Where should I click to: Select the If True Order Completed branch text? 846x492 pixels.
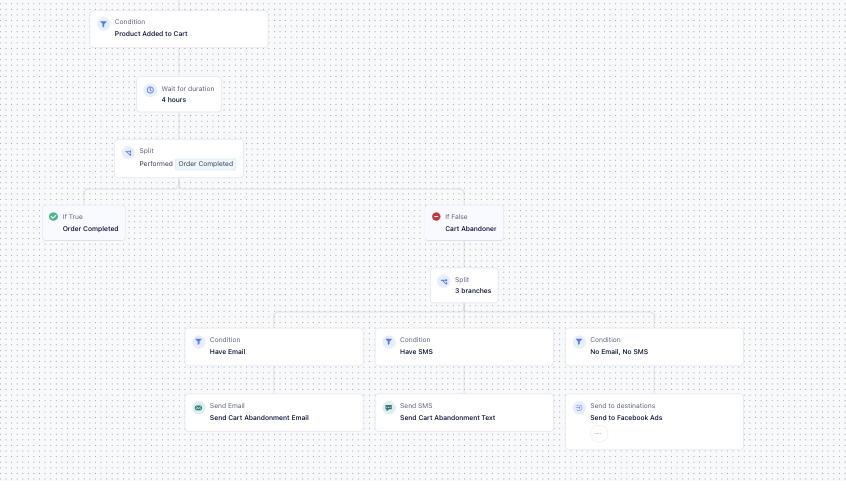pos(90,229)
